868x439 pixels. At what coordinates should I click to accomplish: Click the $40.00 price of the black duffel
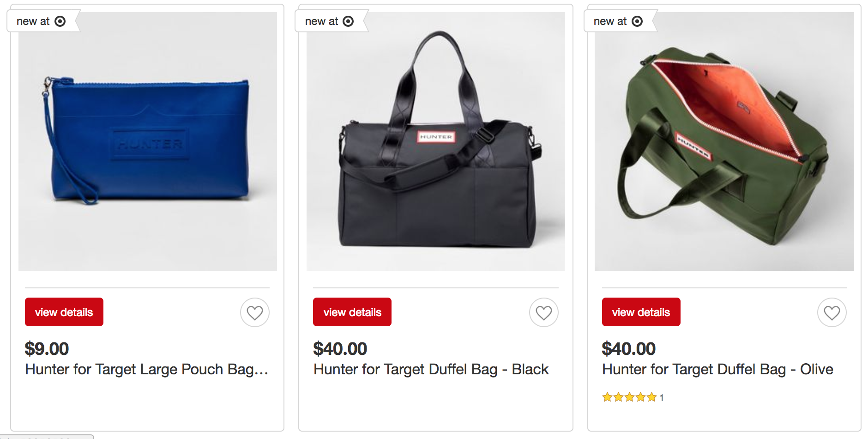pyautogui.click(x=340, y=349)
